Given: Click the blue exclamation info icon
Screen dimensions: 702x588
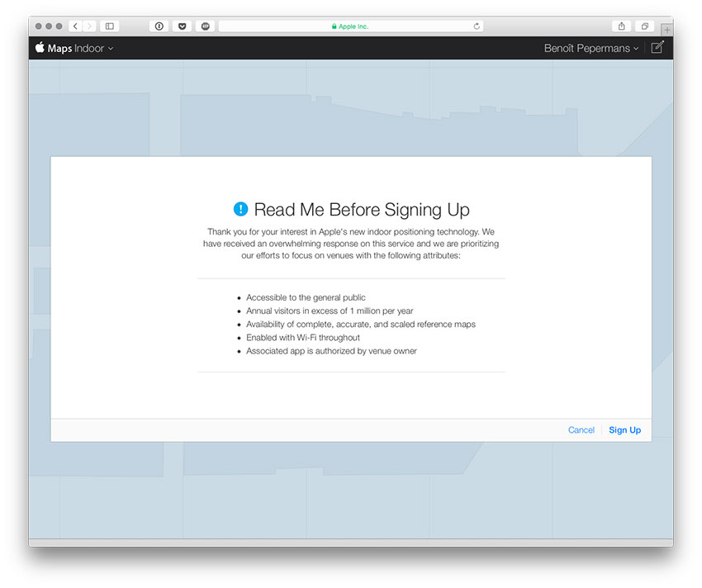Looking at the screenshot, I should 241,209.
